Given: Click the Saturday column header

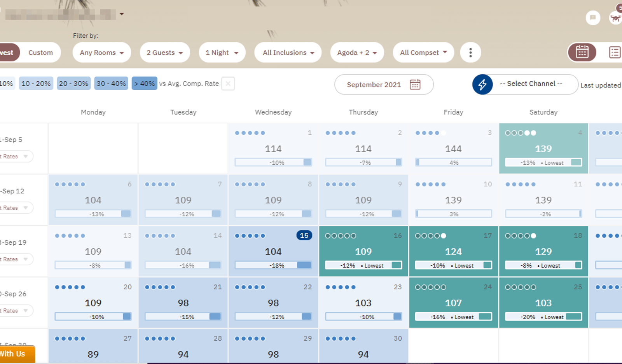Looking at the screenshot, I should pyautogui.click(x=543, y=112).
